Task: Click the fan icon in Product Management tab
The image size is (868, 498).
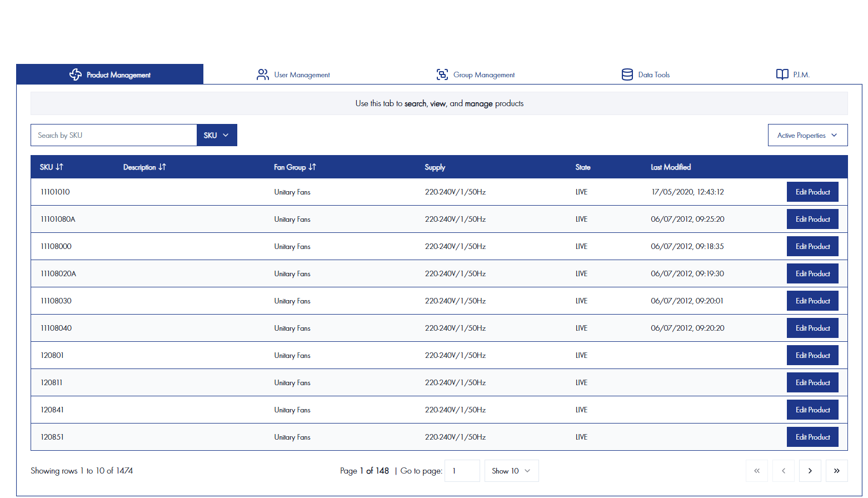Action: pos(76,74)
